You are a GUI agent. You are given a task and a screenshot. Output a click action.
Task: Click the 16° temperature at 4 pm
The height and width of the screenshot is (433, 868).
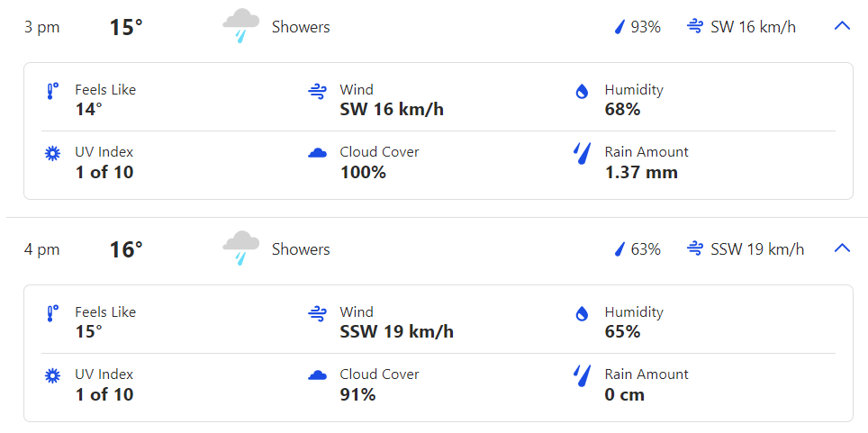tap(126, 249)
